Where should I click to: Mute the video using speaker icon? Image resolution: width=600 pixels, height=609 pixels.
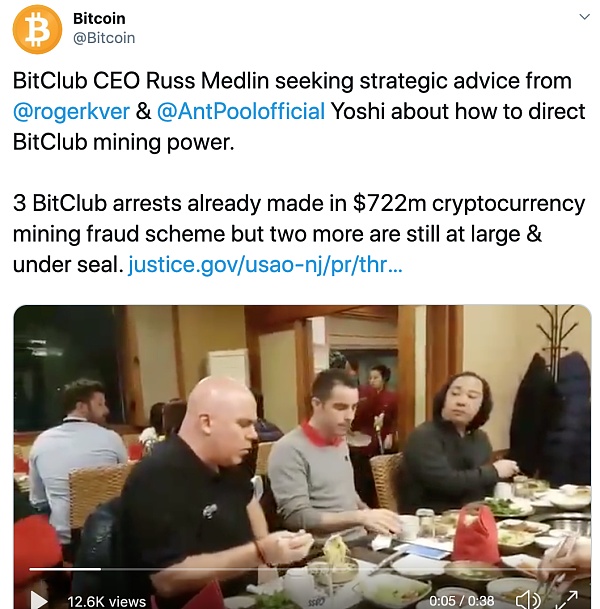click(x=528, y=600)
